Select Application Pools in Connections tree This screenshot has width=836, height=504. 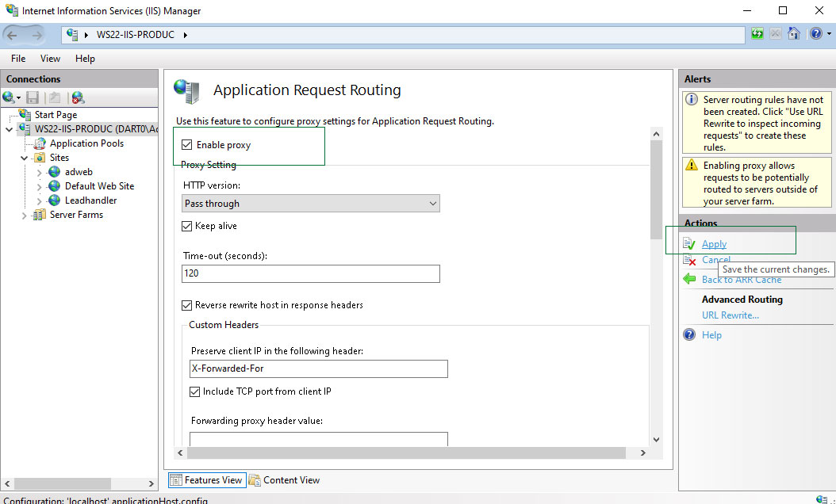pos(87,143)
